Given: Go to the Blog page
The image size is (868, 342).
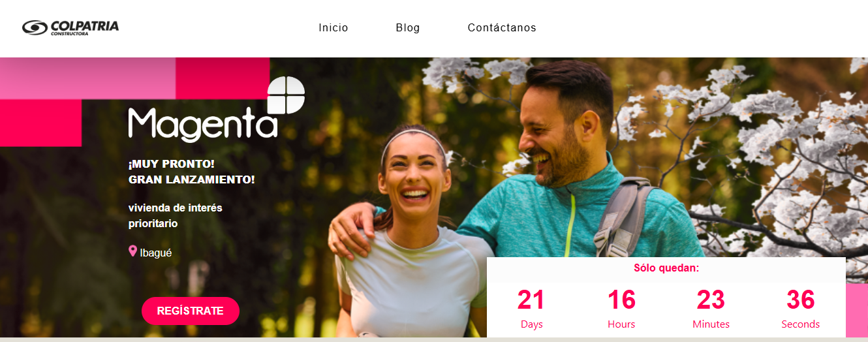Looking at the screenshot, I should coord(408,28).
